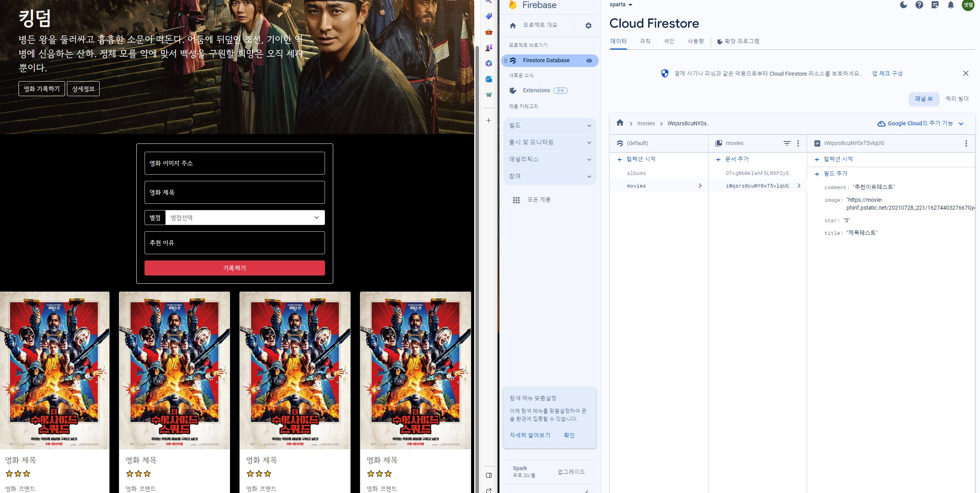The width and height of the screenshot is (980, 493).
Task: Select the 사용량 tab
Action: coord(695,41)
